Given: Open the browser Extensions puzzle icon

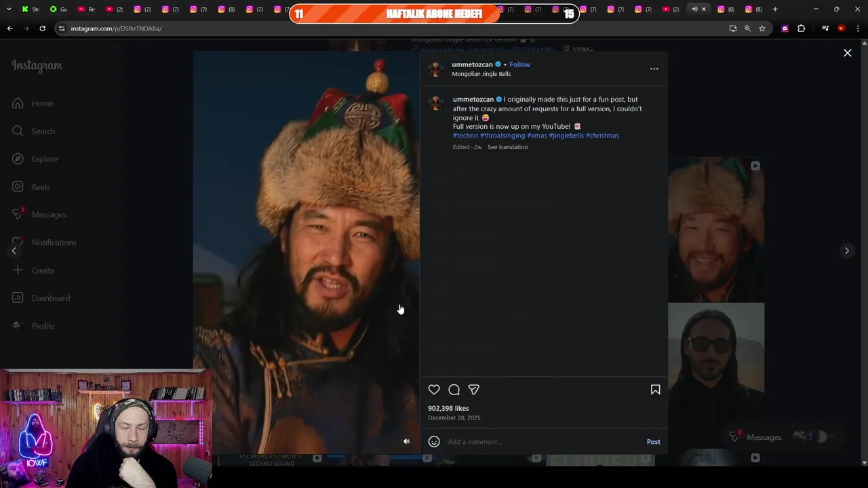Looking at the screenshot, I should tap(802, 28).
